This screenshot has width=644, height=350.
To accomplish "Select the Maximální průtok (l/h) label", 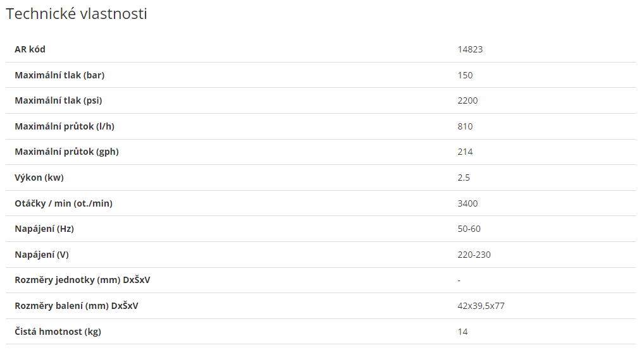I will [65, 126].
